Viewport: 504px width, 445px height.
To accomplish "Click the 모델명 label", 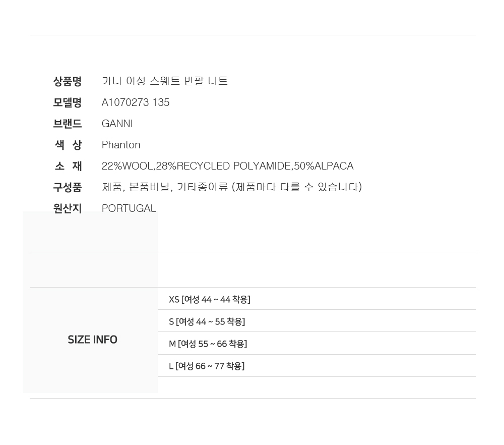I will (x=68, y=102).
